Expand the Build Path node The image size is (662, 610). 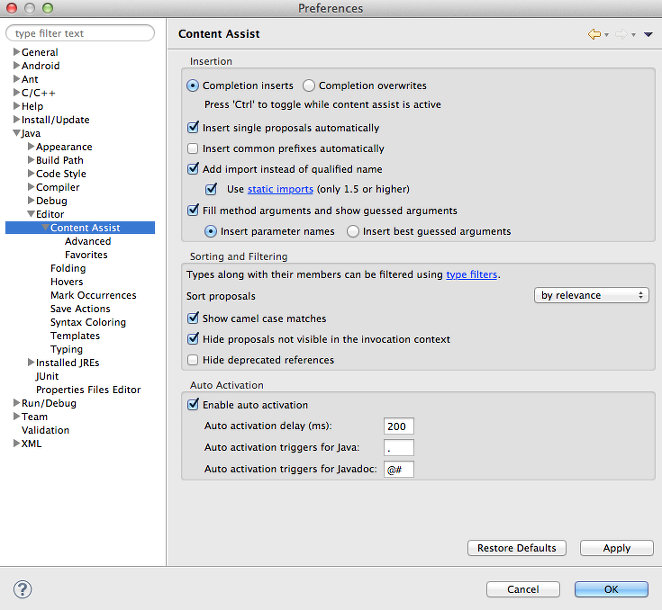(31, 160)
